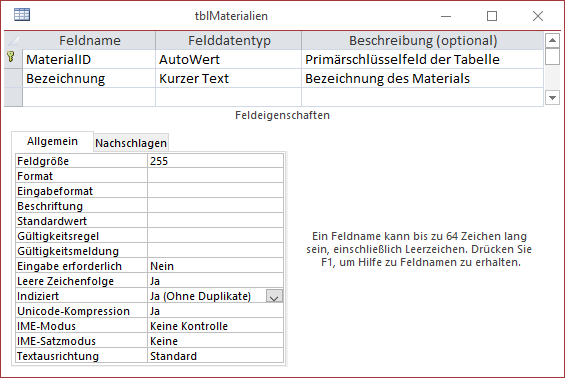
Task: Click the row selector of the Bezeichnung row
Action: click(13, 78)
